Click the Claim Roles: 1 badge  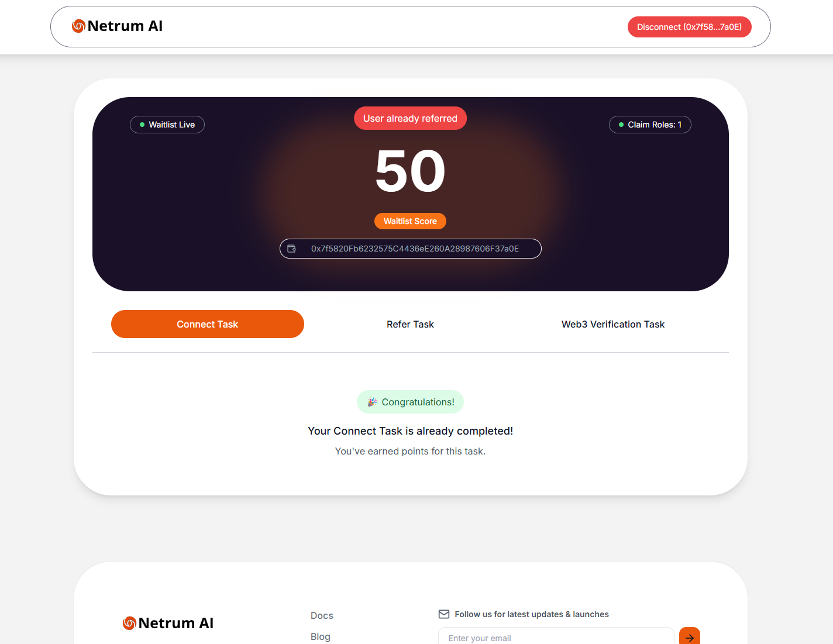(650, 125)
